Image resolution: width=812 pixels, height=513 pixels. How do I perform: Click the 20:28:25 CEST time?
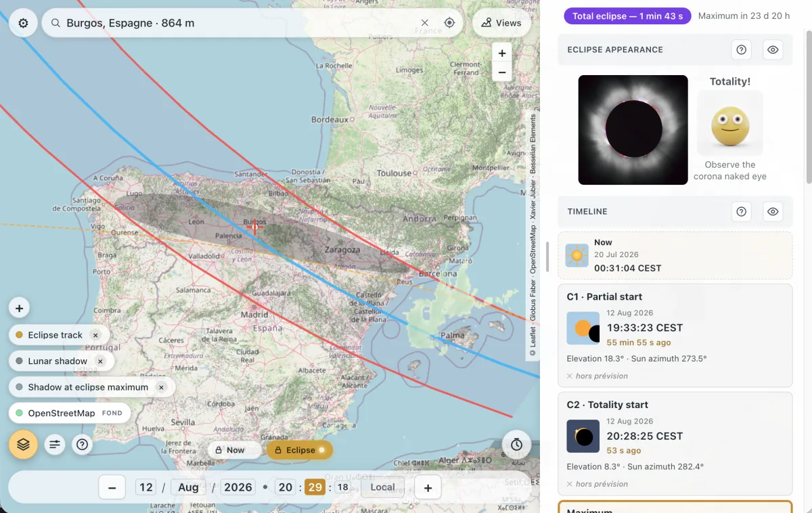[x=645, y=436]
